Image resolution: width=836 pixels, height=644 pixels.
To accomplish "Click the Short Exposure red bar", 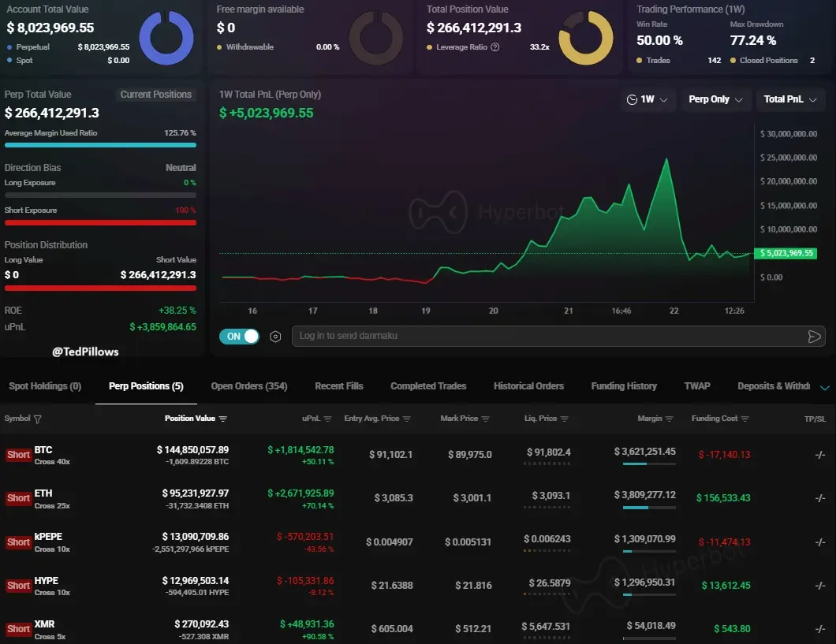I will [x=100, y=222].
